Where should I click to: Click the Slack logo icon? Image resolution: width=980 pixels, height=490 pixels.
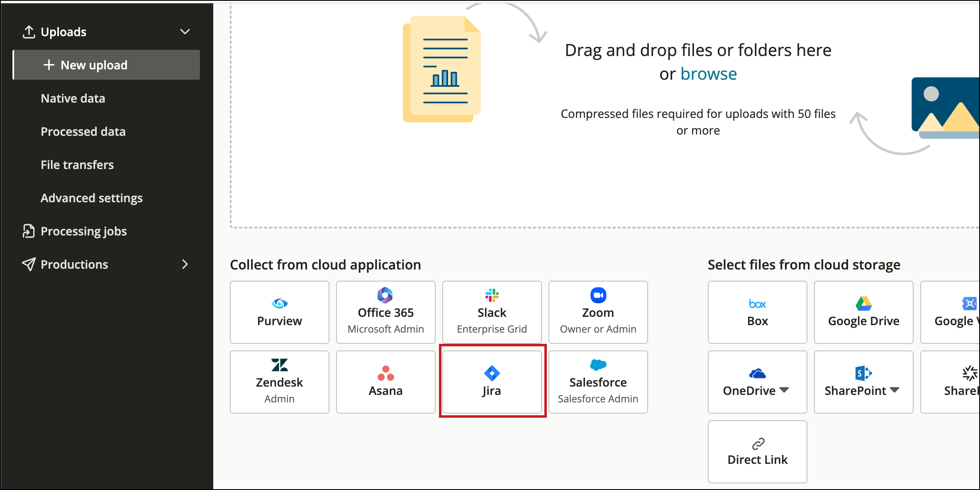click(x=492, y=295)
